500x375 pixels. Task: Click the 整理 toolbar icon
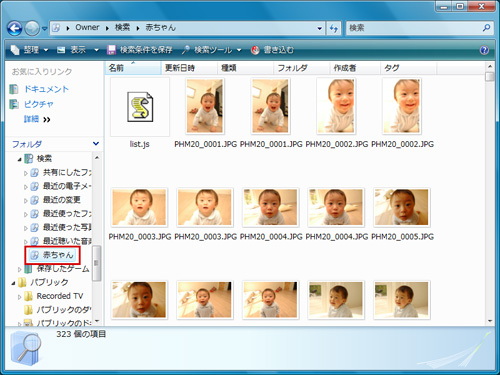(15, 50)
